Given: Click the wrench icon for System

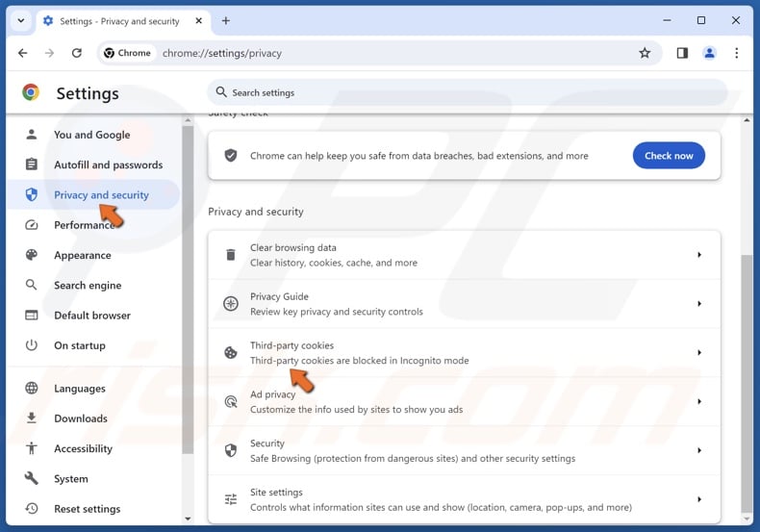Looking at the screenshot, I should [32, 478].
